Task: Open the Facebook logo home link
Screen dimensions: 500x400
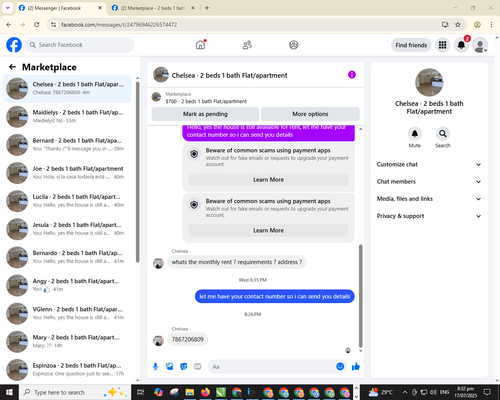Action: coord(14,45)
